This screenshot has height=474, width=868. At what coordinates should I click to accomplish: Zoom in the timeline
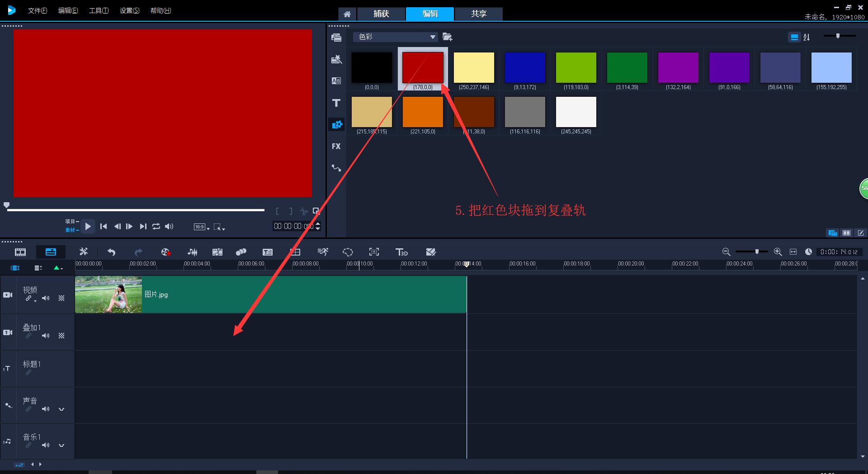click(778, 252)
